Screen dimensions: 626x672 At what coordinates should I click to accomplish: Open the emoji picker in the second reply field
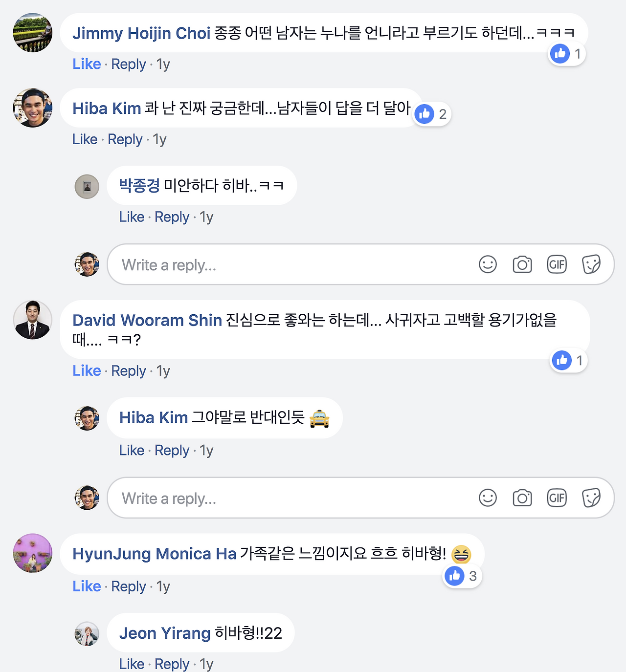(487, 498)
